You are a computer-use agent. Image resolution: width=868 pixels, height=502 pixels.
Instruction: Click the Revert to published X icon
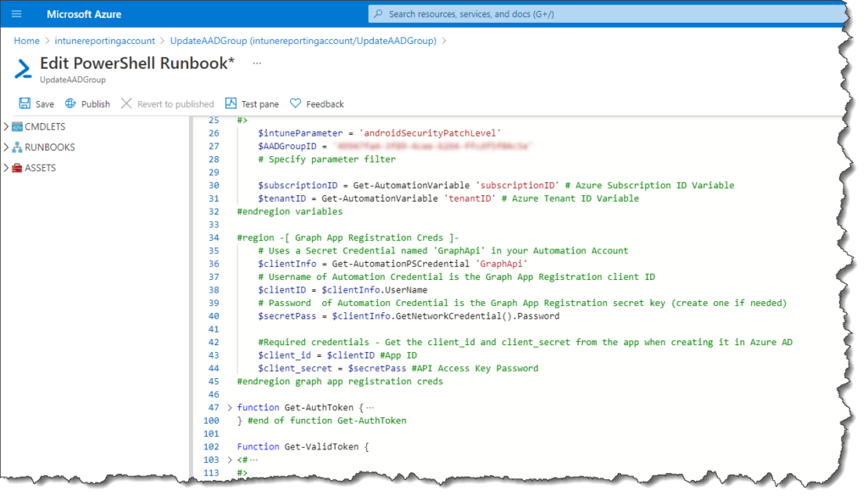coord(126,103)
